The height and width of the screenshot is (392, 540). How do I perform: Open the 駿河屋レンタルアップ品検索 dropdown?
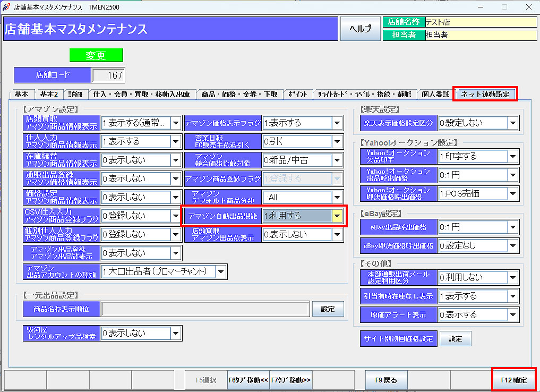coord(175,333)
